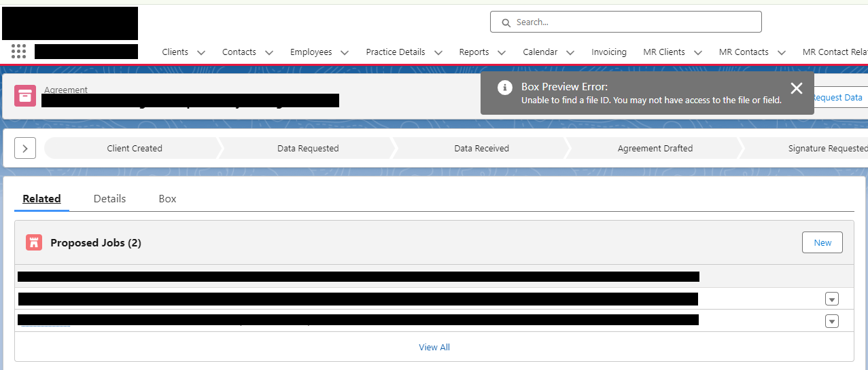Click View All link under Proposed Jobs
Screen dimensions: 868x370
click(x=434, y=347)
